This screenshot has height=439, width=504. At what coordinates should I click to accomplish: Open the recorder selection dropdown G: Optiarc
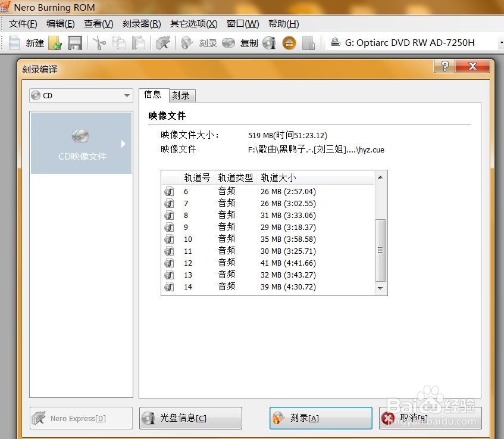point(415,43)
